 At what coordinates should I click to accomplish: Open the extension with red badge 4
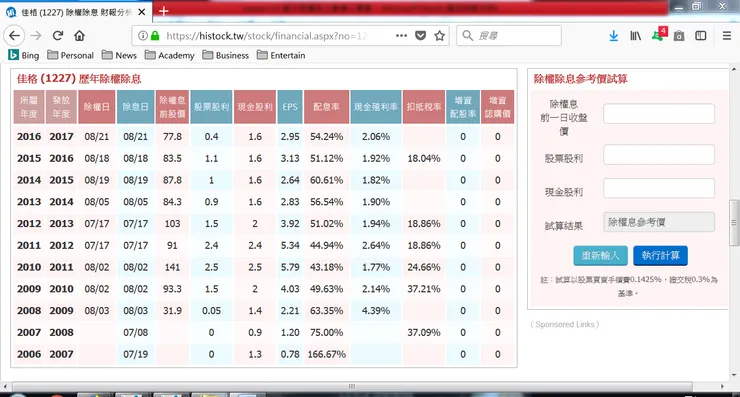pos(658,34)
